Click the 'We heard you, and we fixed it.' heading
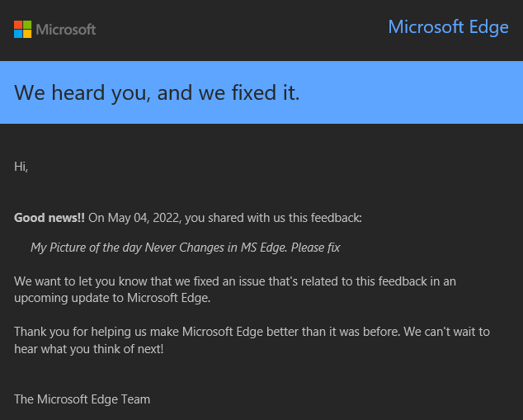Screen dimensions: 523x420 157,93
